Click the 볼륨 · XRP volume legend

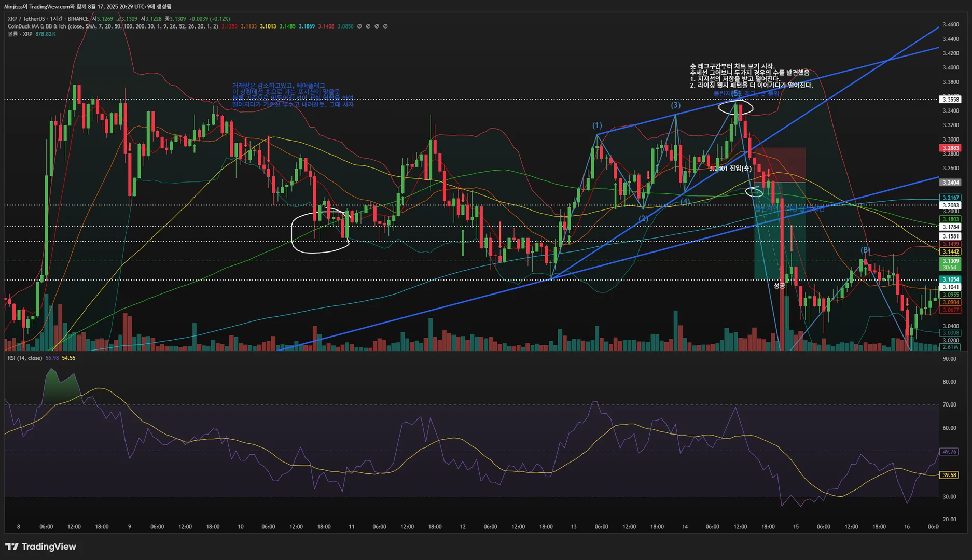pyautogui.click(x=20, y=34)
